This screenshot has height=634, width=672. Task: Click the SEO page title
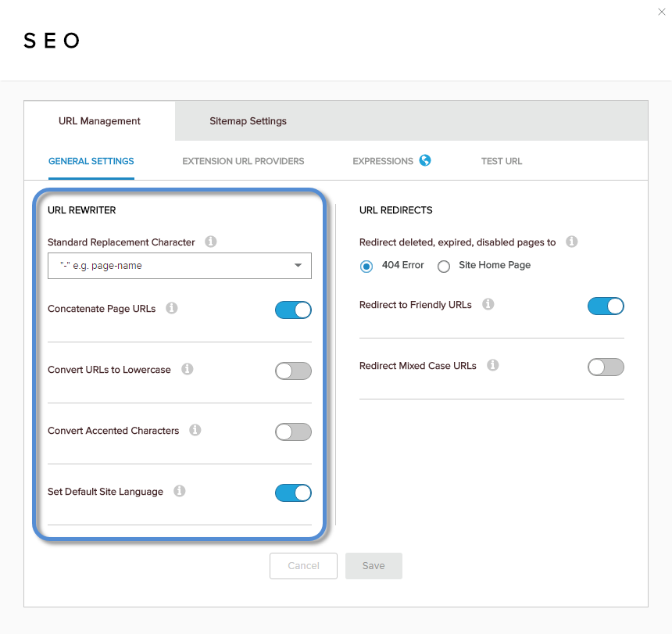click(x=52, y=41)
